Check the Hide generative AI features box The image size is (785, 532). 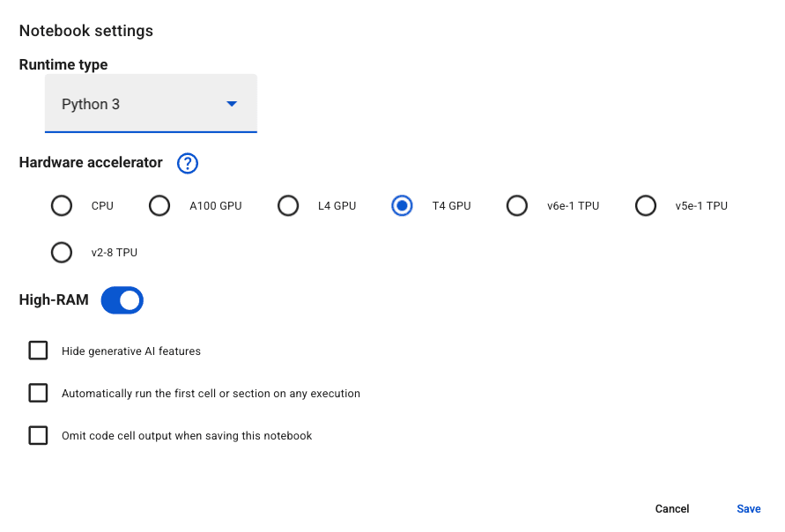38,351
